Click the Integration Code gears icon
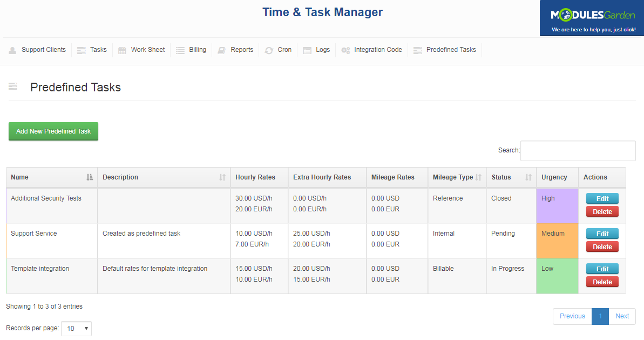The height and width of the screenshot is (340, 644). (345, 50)
